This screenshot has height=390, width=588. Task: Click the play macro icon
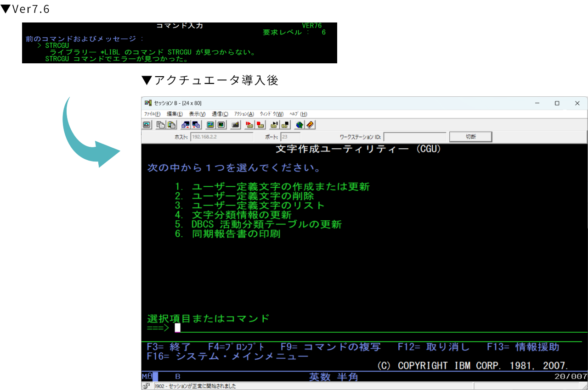pos(274,124)
